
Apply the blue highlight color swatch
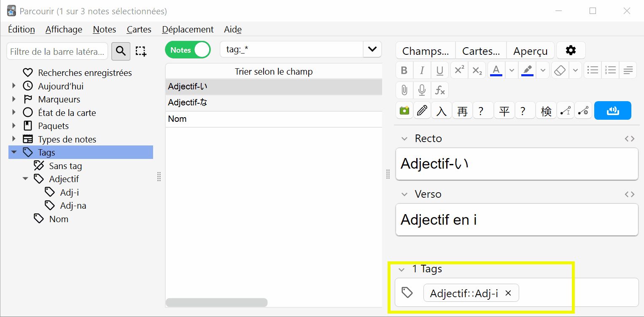pyautogui.click(x=528, y=70)
